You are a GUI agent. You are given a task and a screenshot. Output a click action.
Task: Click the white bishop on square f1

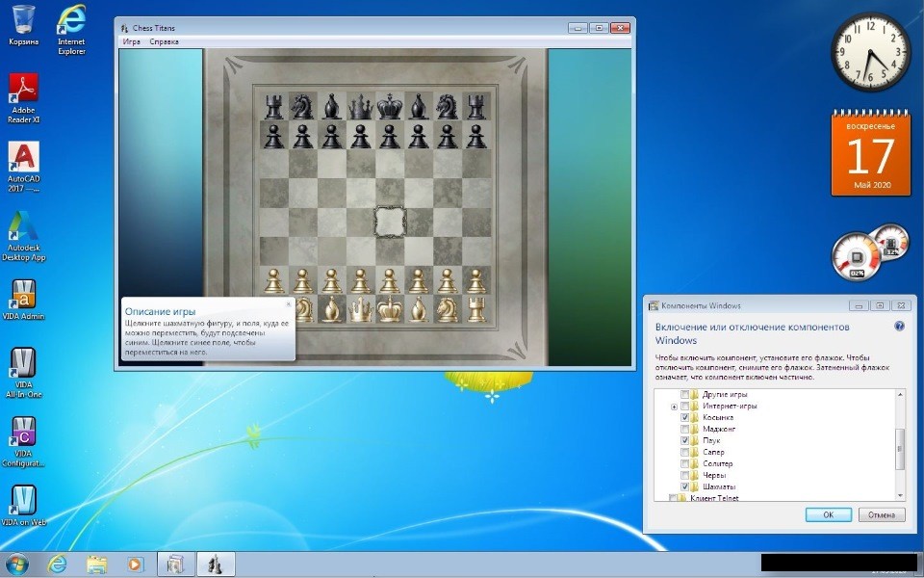pyautogui.click(x=419, y=309)
